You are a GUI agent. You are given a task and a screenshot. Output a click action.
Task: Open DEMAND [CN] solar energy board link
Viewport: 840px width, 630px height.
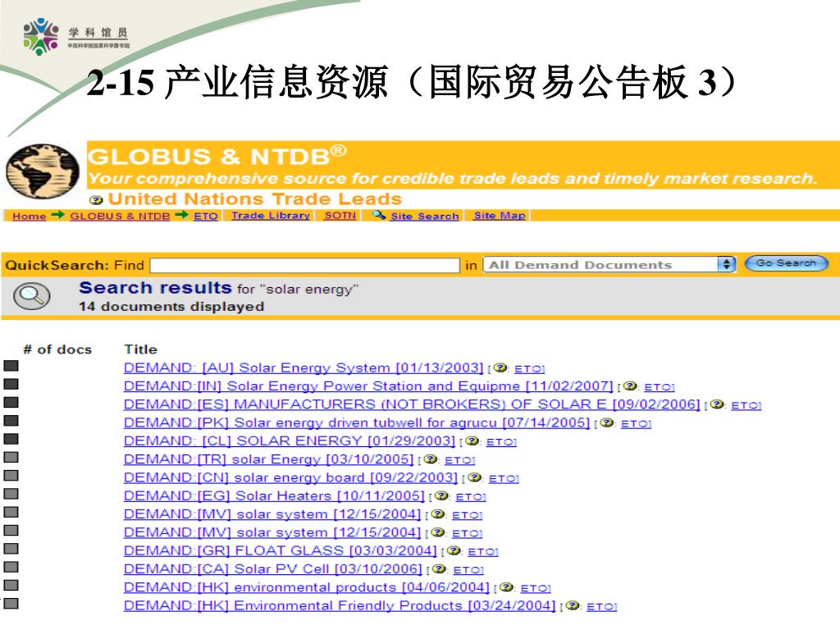(x=291, y=477)
